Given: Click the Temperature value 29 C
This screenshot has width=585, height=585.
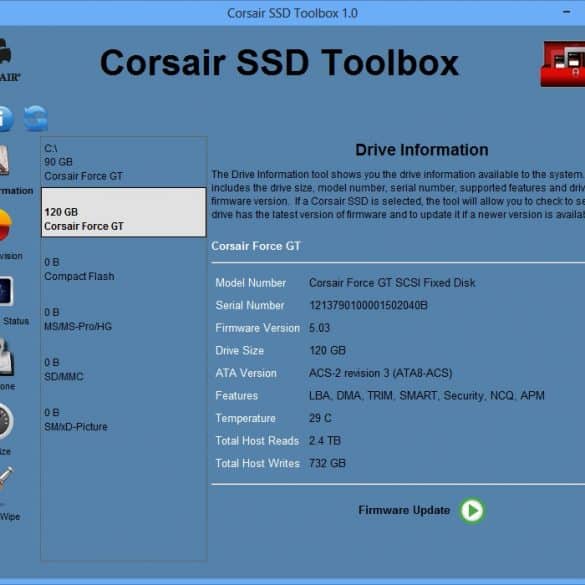Looking at the screenshot, I should pos(320,418).
